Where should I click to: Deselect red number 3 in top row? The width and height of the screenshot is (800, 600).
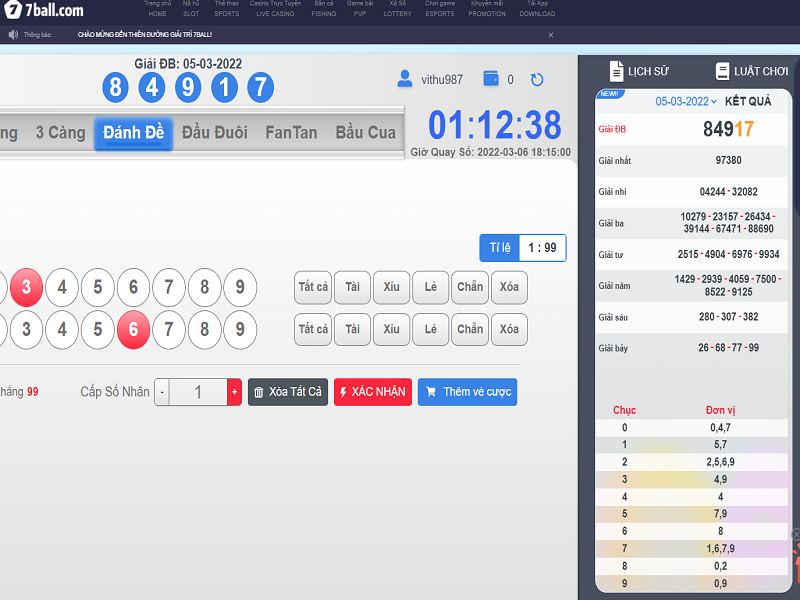(x=26, y=287)
